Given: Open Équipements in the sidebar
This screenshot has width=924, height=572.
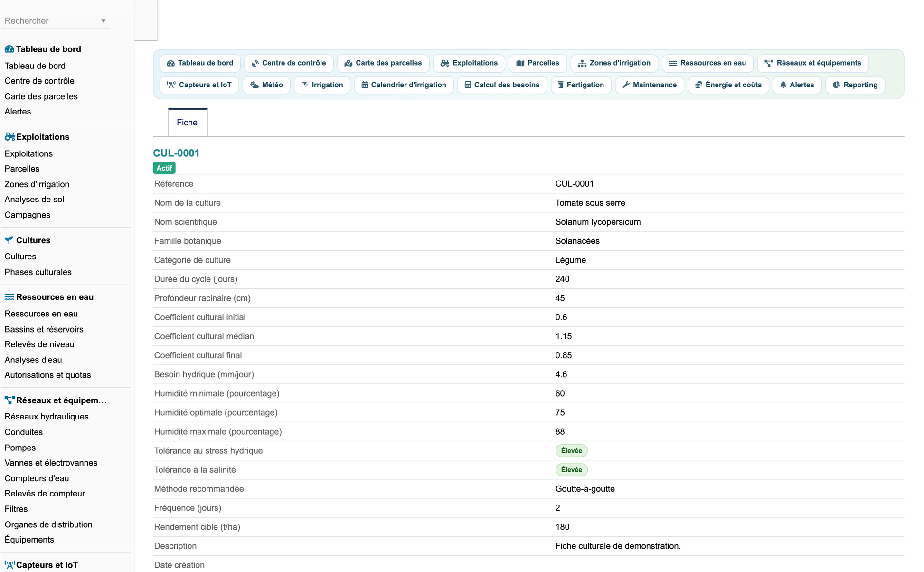Looking at the screenshot, I should pyautogui.click(x=29, y=540).
